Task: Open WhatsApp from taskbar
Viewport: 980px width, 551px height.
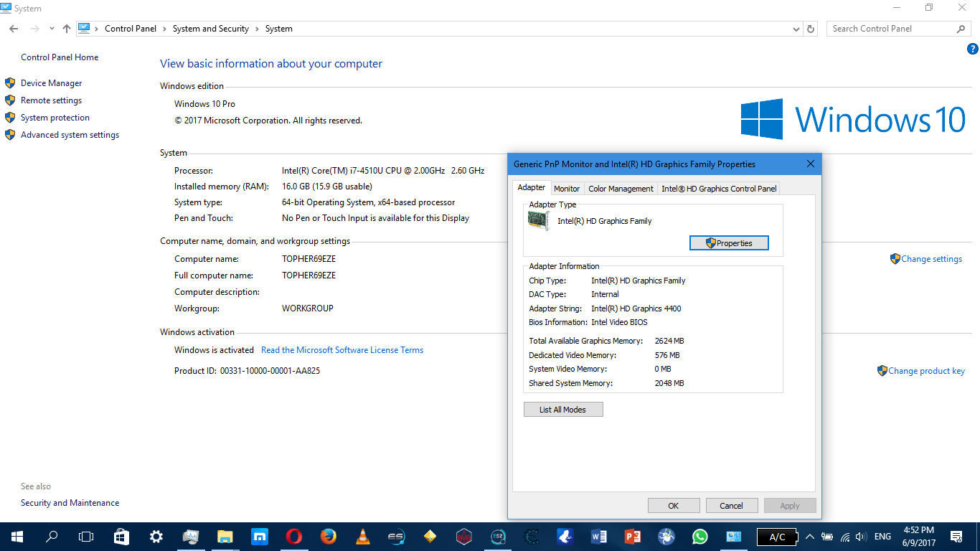Action: (699, 537)
